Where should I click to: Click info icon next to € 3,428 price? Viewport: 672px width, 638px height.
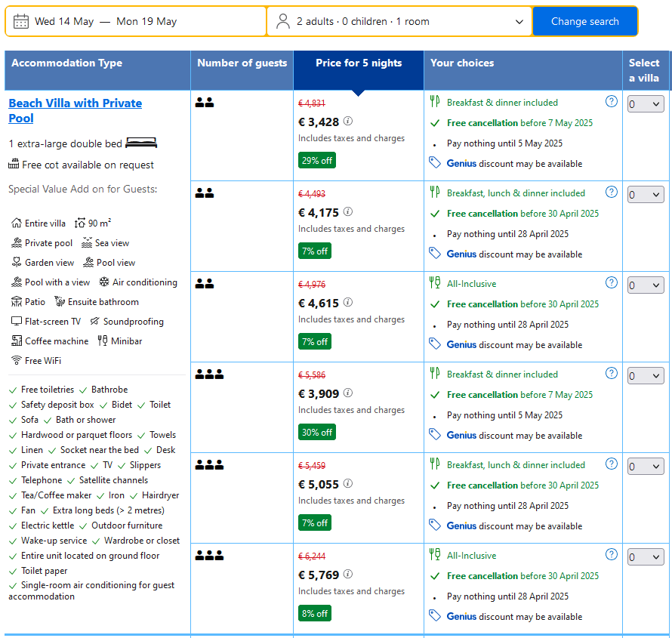pyautogui.click(x=348, y=122)
